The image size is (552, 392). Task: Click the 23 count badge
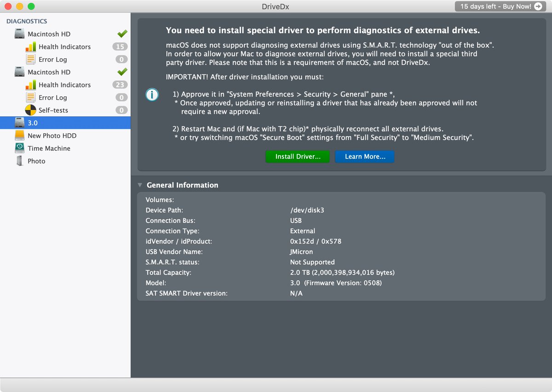120,85
